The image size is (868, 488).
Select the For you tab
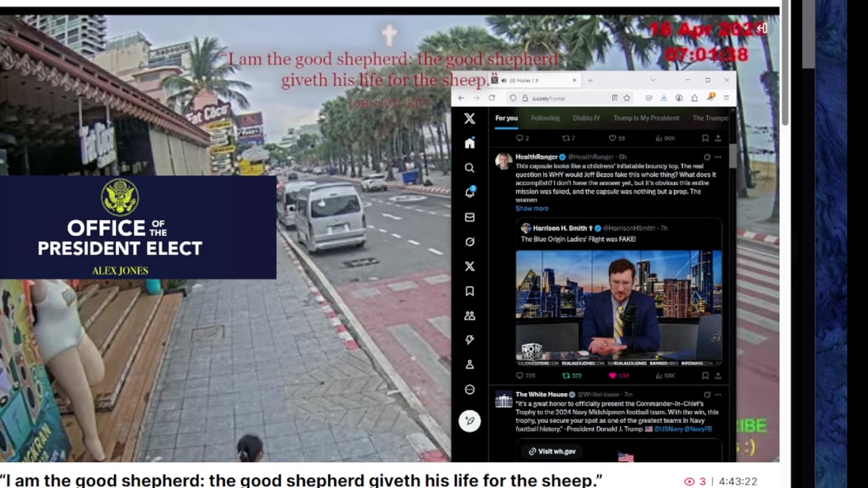(x=506, y=118)
